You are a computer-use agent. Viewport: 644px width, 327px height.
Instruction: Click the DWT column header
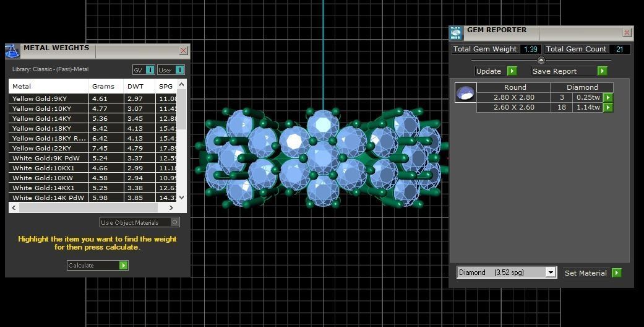(139, 86)
